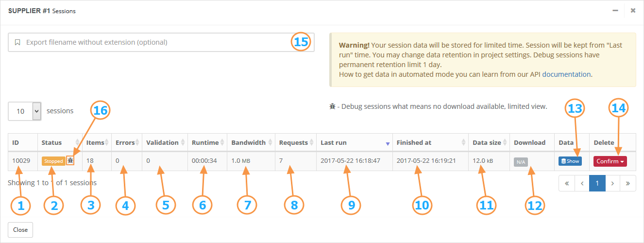Go to next page arrow
Viewport: 644px width, 243px height.
pyautogui.click(x=612, y=184)
